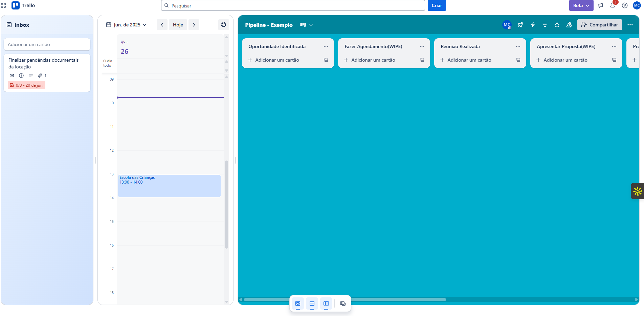Click the Oportunidade Identificada list title
This screenshot has height=316, width=644.
click(x=277, y=46)
